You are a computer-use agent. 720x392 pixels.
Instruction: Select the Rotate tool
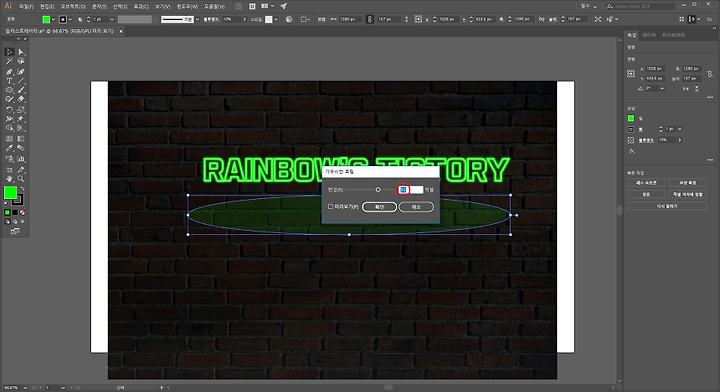pyautogui.click(x=9, y=110)
